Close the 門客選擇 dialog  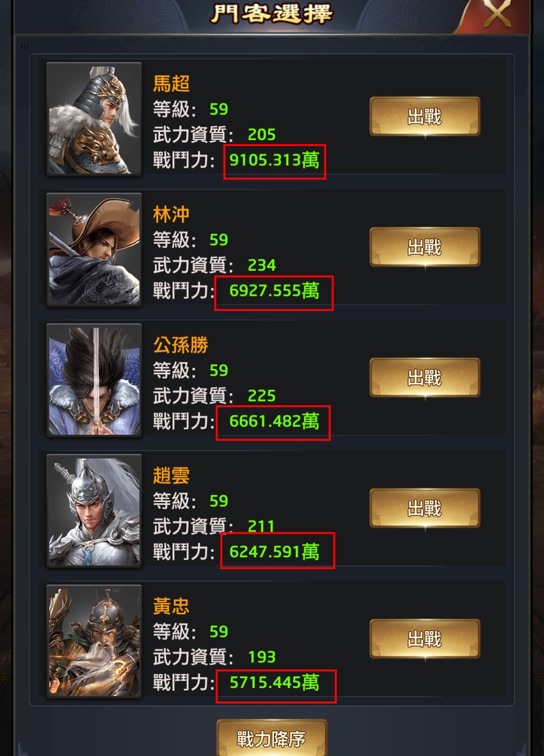[496, 15]
